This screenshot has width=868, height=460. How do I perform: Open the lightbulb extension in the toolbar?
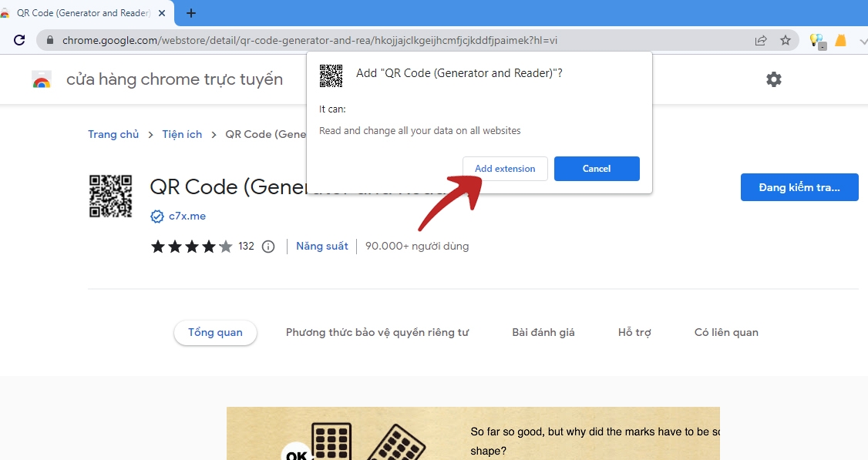(818, 40)
